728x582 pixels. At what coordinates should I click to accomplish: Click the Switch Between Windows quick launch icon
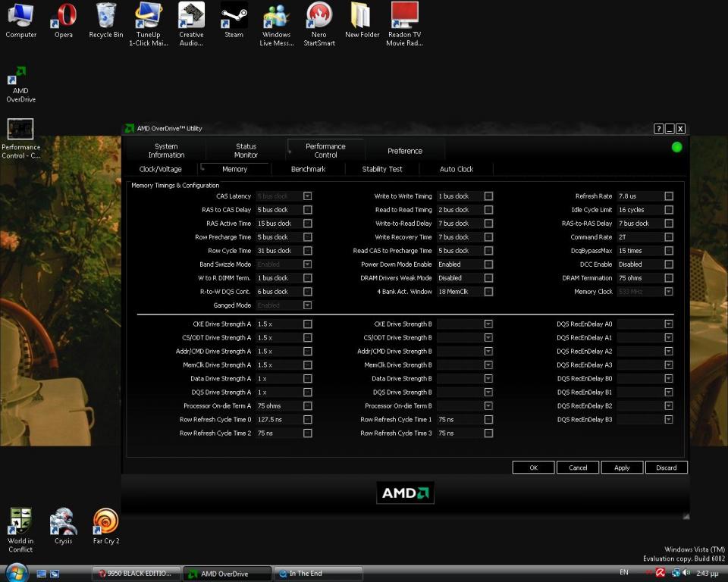[55, 574]
